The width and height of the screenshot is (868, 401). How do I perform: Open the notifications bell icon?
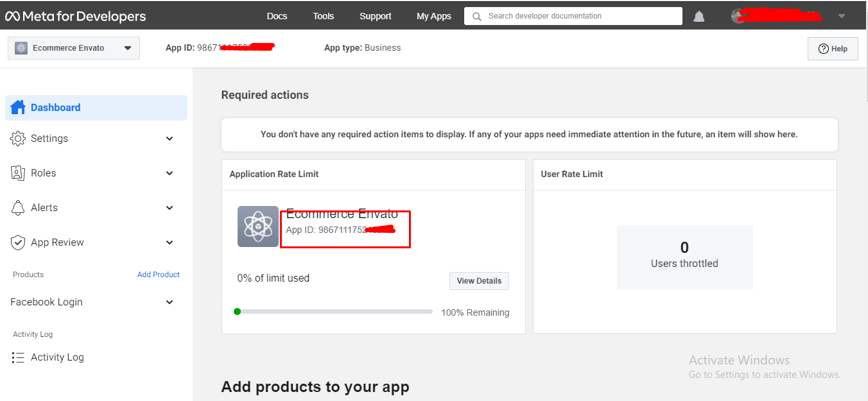click(x=699, y=17)
